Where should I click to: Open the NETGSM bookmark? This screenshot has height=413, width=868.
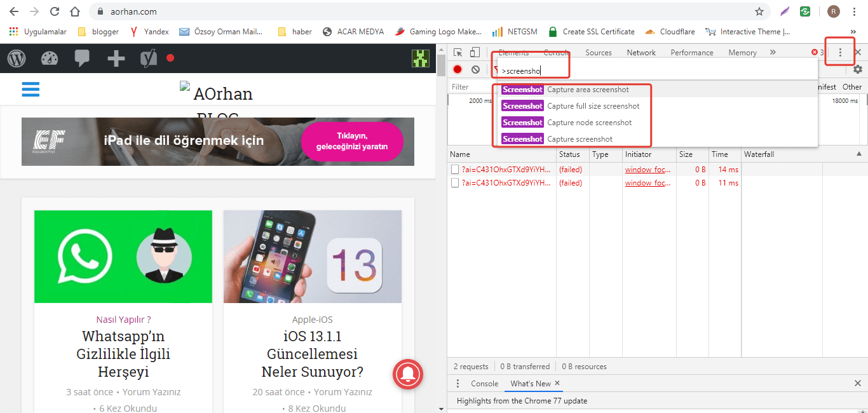click(x=515, y=32)
